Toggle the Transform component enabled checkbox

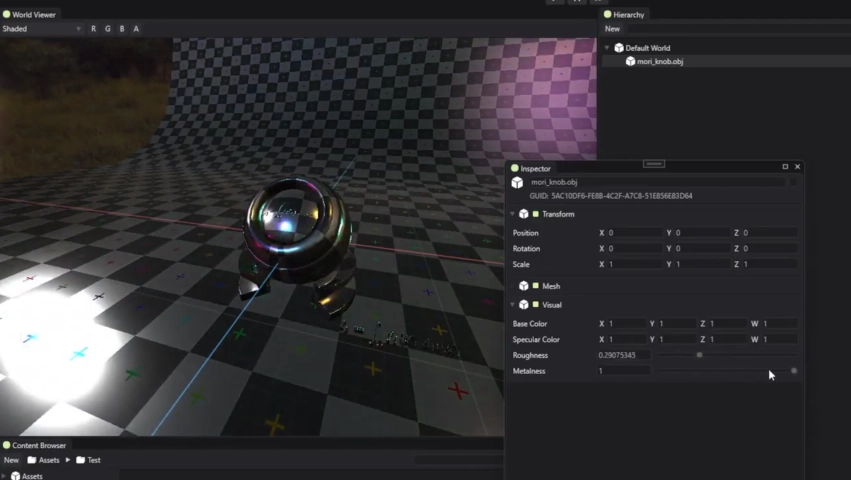click(536, 214)
